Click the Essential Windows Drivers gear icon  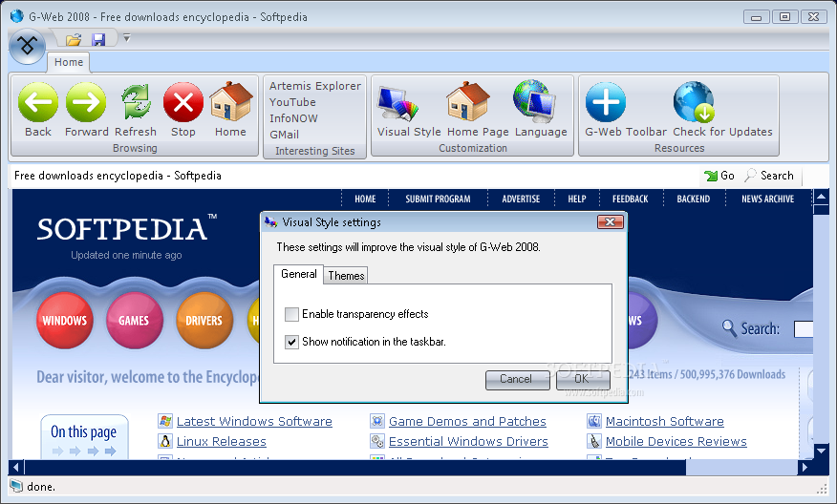377,441
